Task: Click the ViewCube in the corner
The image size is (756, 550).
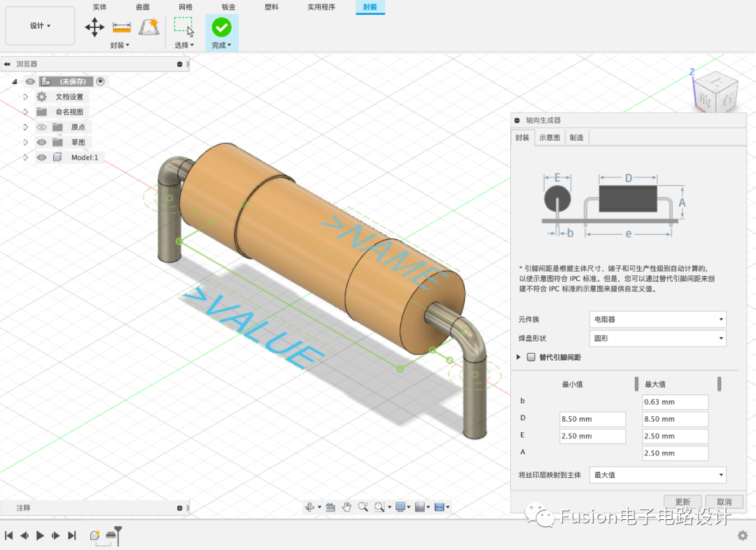Action: coord(715,92)
